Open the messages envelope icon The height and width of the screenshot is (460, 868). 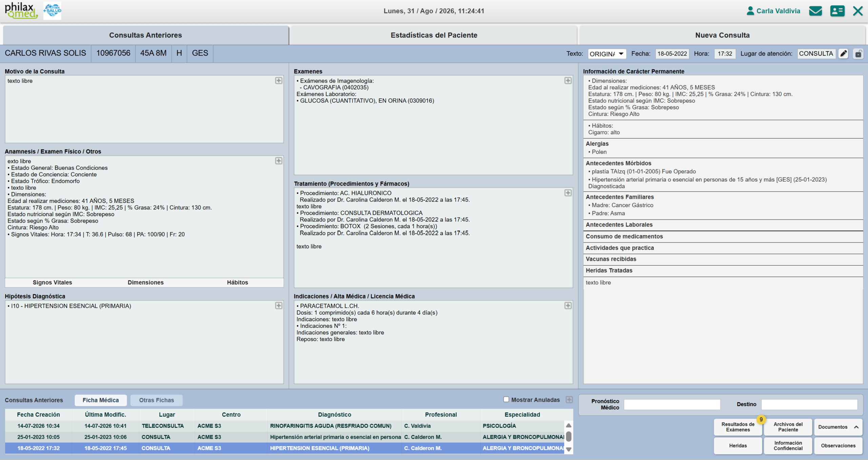click(815, 11)
